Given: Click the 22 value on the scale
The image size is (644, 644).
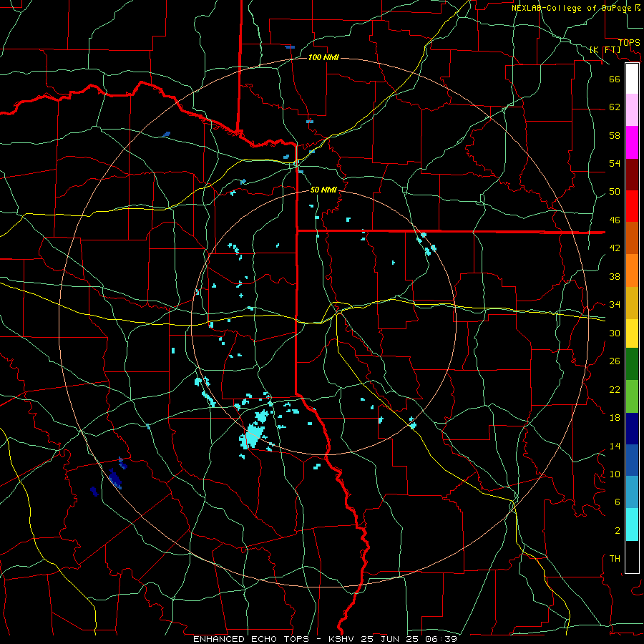Looking at the screenshot, I should click(615, 389).
